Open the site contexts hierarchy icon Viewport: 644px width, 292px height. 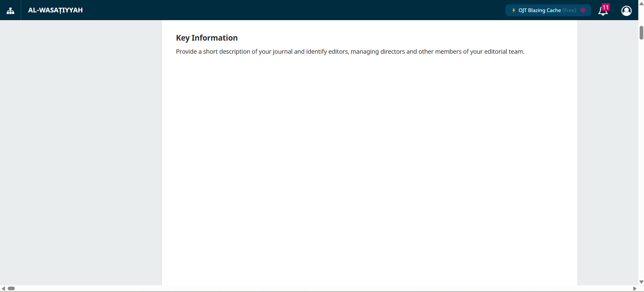10,10
